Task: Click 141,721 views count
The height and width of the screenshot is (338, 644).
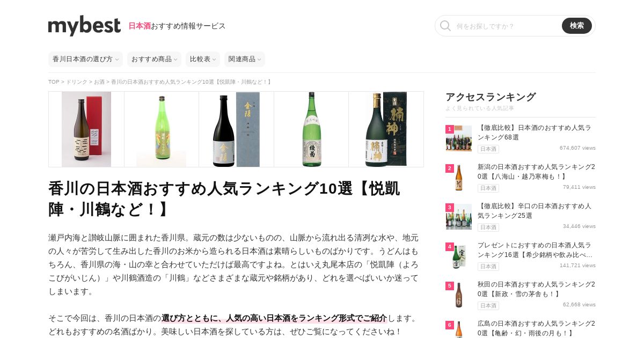Action: [x=577, y=266]
